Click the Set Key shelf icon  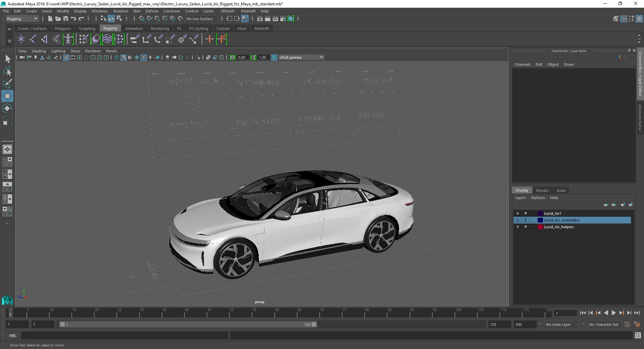[210, 39]
